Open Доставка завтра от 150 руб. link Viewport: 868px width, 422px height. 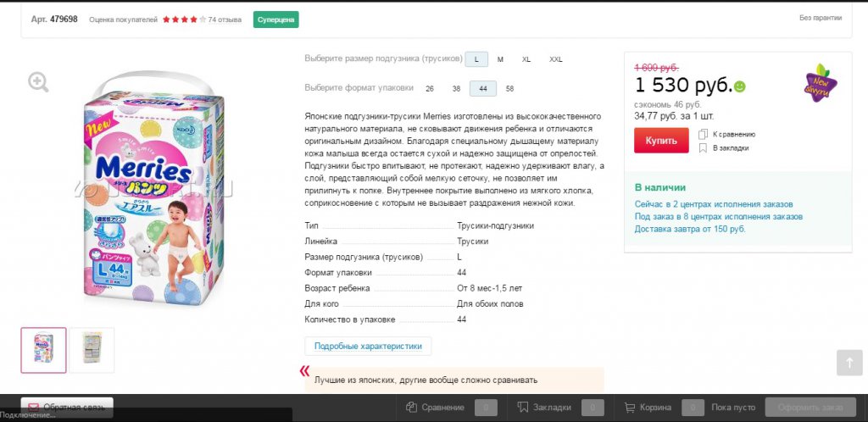(690, 229)
